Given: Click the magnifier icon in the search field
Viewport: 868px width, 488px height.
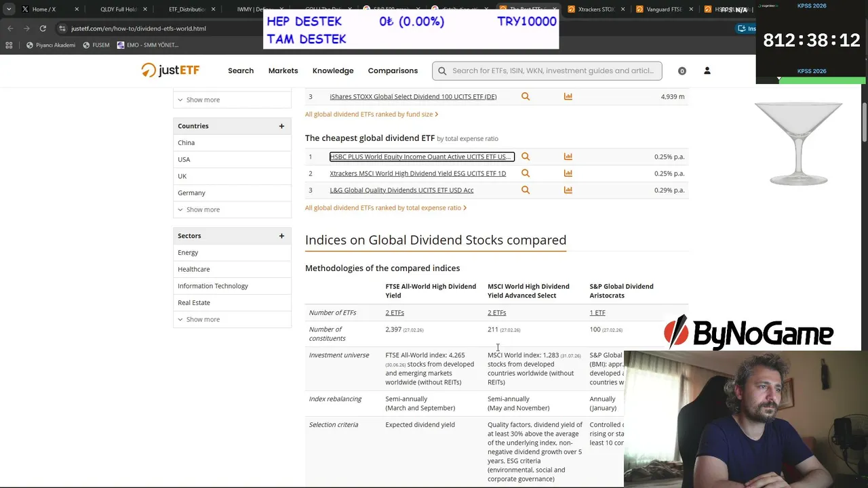Looking at the screenshot, I should [442, 70].
